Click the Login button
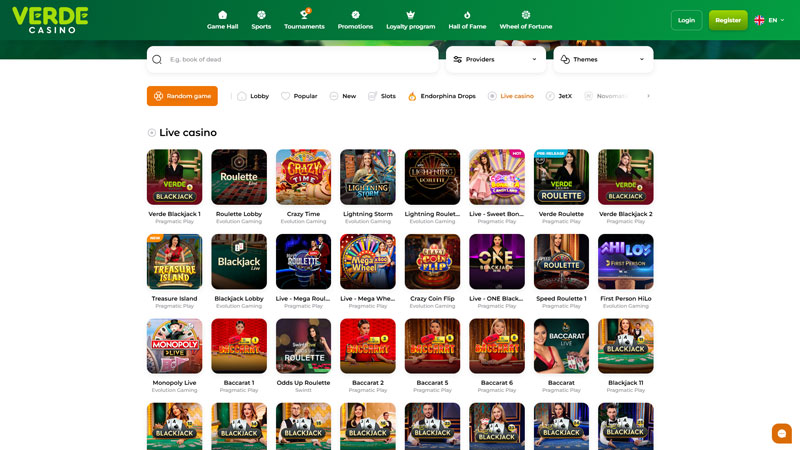The image size is (800, 450). point(686,20)
